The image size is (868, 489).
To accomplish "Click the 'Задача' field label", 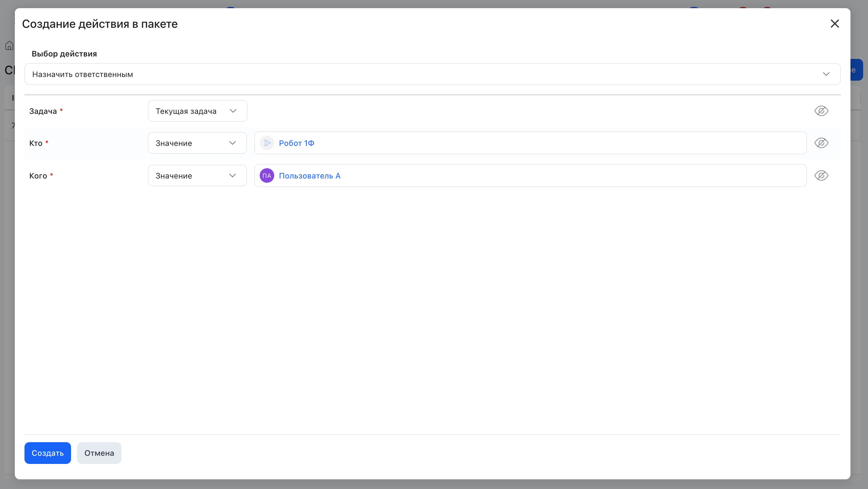I will [x=43, y=111].
